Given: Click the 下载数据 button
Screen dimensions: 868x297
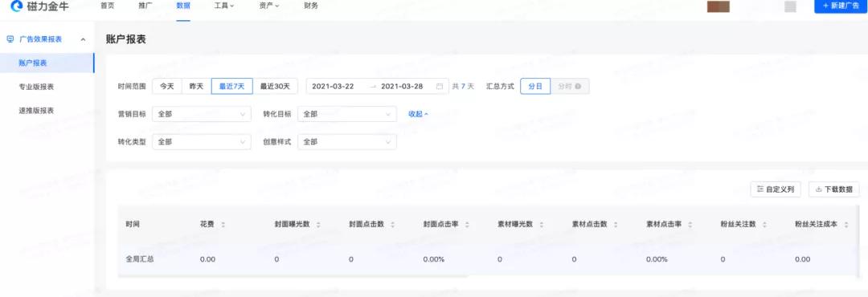Looking at the screenshot, I should pyautogui.click(x=833, y=189).
